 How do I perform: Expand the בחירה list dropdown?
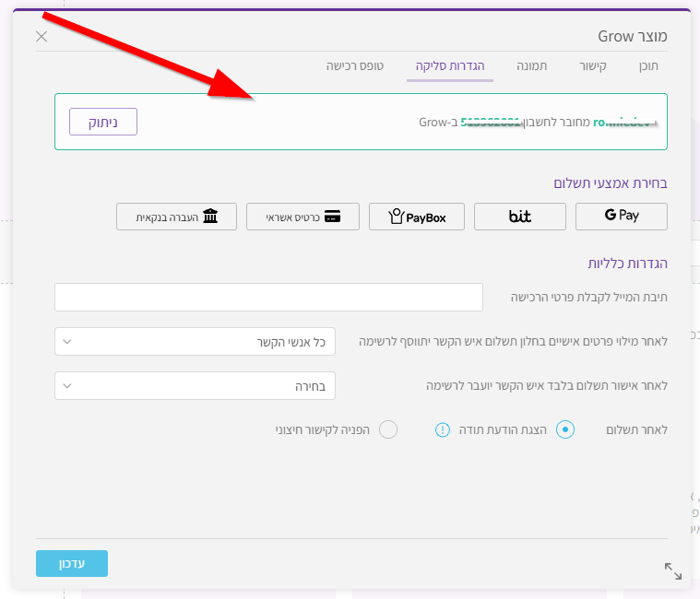tap(195, 386)
